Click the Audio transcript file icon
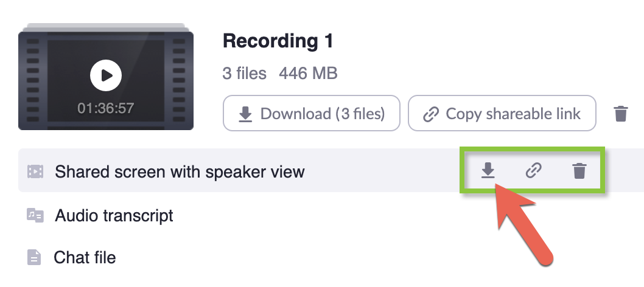This screenshot has width=644, height=287. 35,216
